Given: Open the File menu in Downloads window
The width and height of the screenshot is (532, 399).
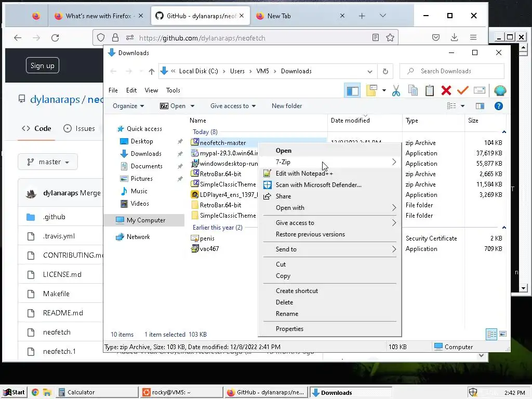Looking at the screenshot, I should coord(113,90).
